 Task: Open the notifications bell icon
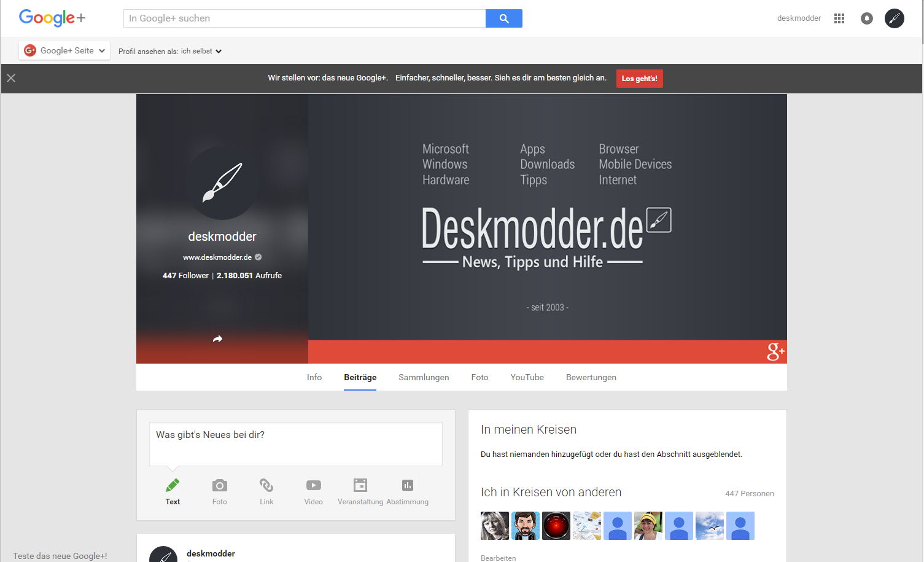coord(867,18)
